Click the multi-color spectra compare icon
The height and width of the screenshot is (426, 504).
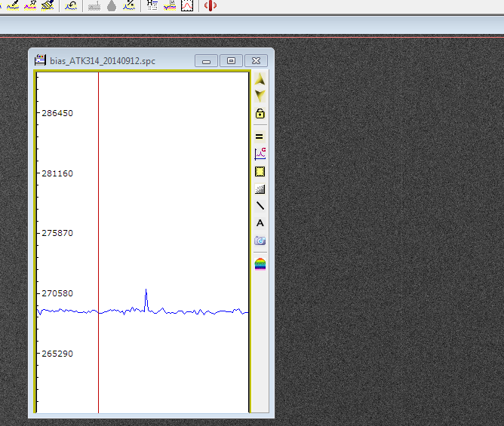[170, 5]
